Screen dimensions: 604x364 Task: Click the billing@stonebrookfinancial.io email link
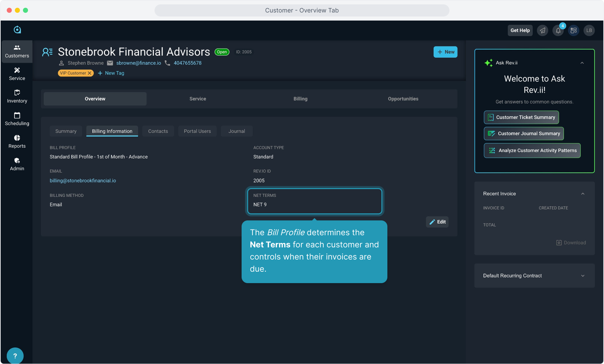(83, 181)
